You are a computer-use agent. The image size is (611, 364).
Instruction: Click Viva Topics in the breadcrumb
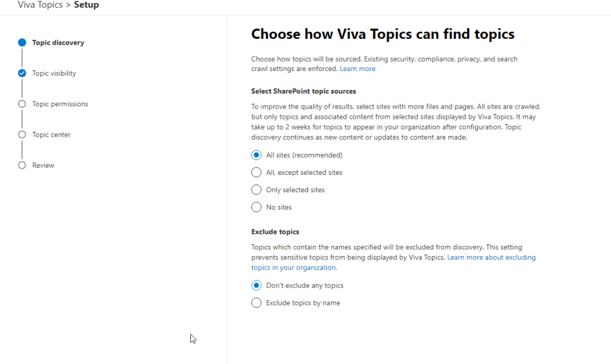39,5
